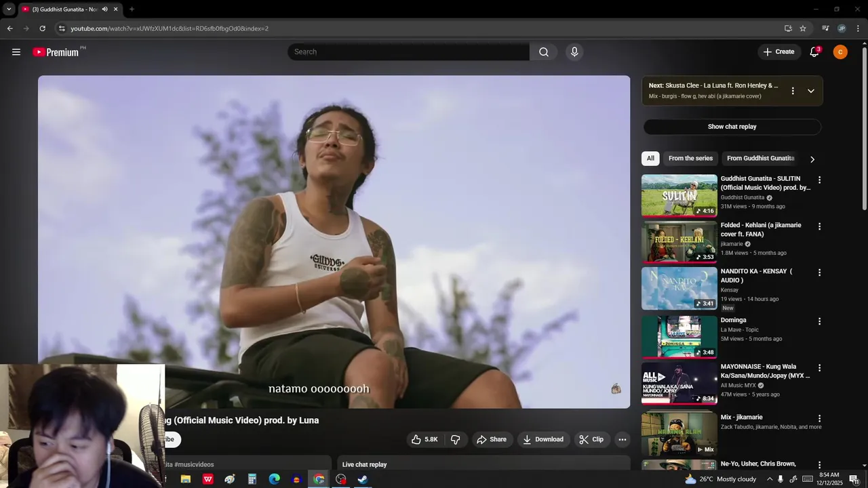The height and width of the screenshot is (488, 868).
Task: Open Chrome profile icon
Action: click(842, 28)
